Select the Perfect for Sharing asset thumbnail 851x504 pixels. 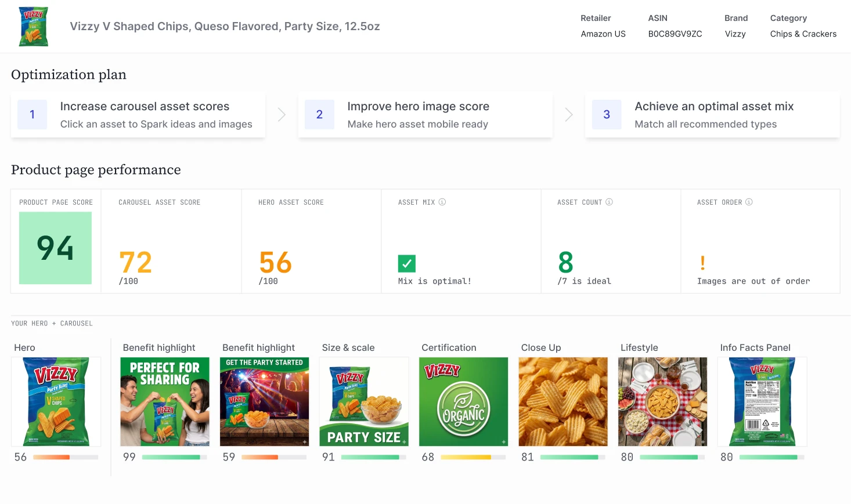point(165,401)
